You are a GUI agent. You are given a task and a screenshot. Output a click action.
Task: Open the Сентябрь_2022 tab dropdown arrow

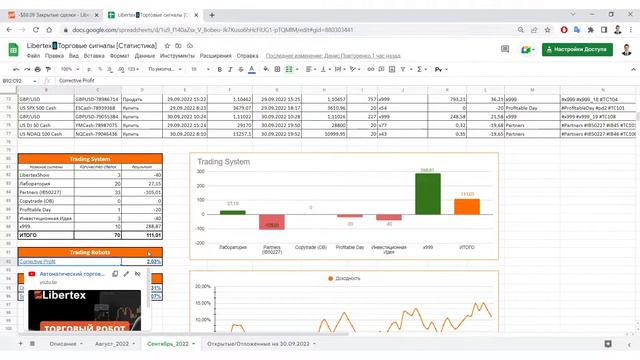(193, 344)
